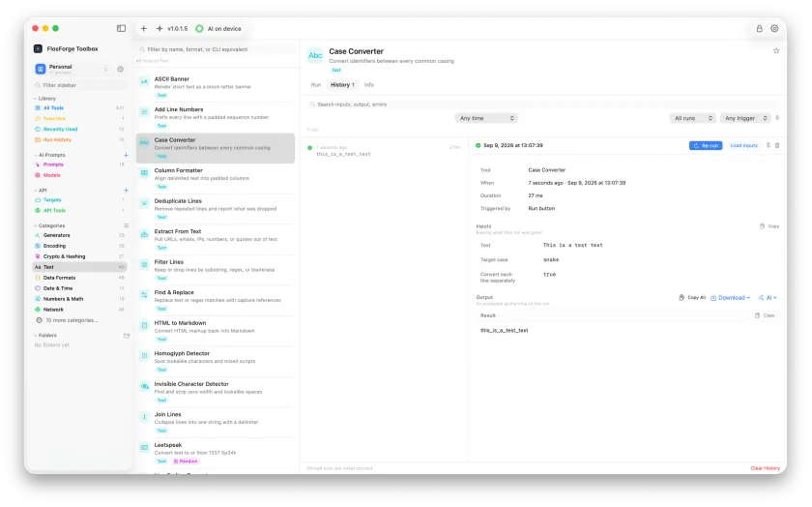The width and height of the screenshot is (812, 507).
Task: Create a new folder with Folders icon
Action: (x=127, y=336)
